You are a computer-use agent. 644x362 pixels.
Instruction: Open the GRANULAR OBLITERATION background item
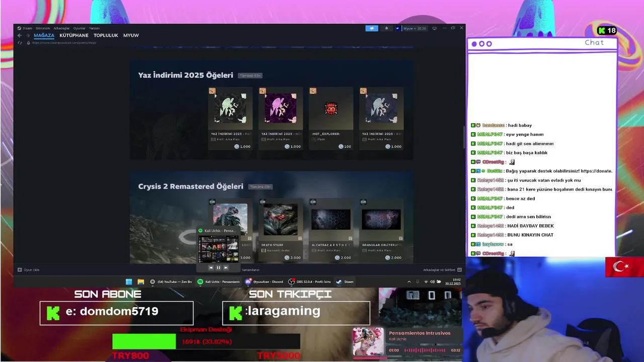pos(381,230)
